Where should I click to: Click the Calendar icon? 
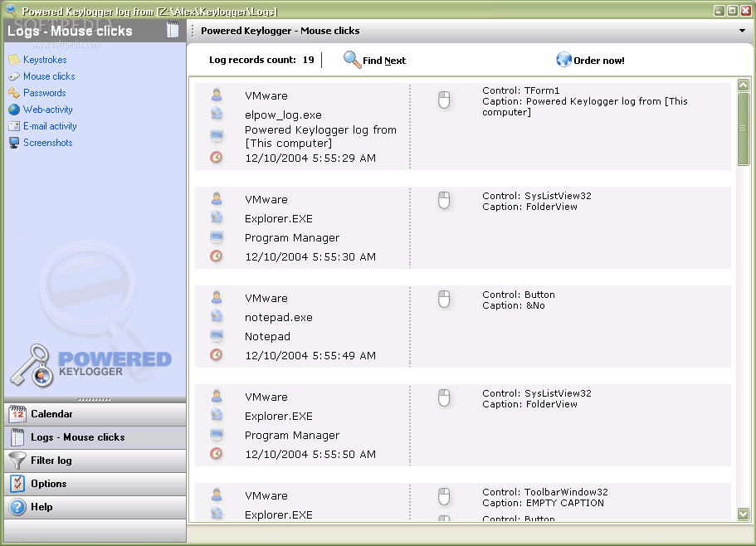pos(17,413)
